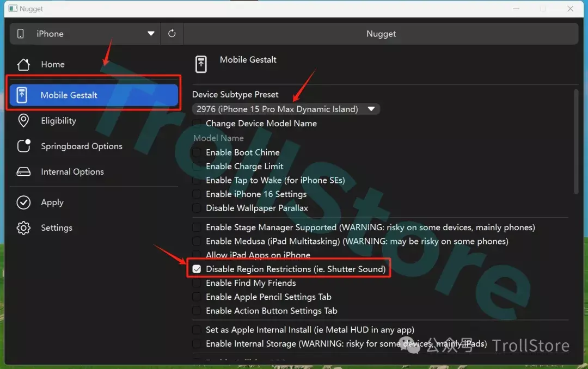Click the arrow on the subtype preset combo
The image size is (588, 369).
[x=371, y=109]
